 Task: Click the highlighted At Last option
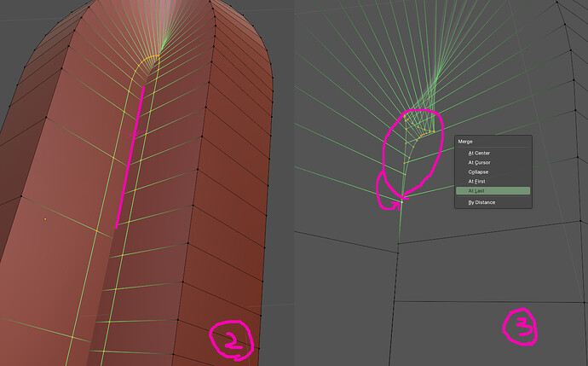(x=493, y=191)
